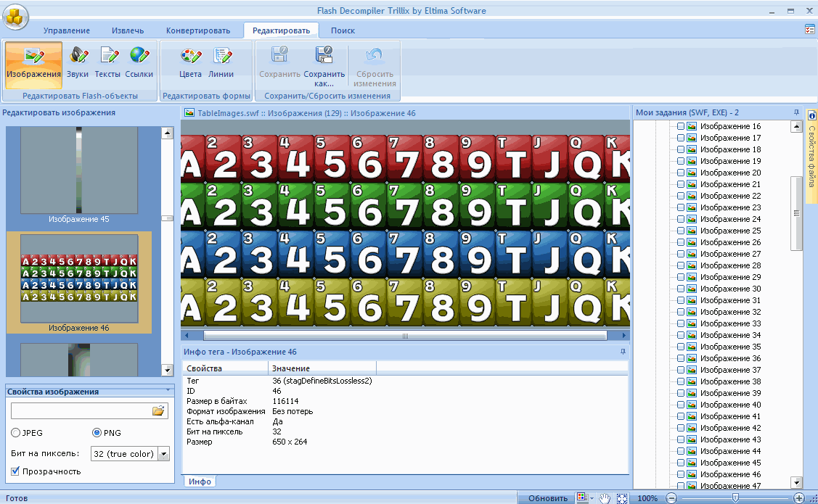818x504 pixels.
Task: Select the Изображения ribbon tool
Action: [33, 62]
